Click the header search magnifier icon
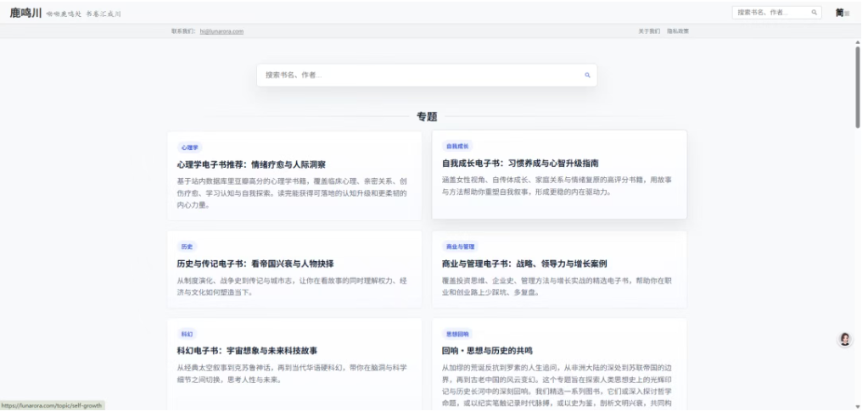Screen dimensions: 868x417 pyautogui.click(x=815, y=12)
